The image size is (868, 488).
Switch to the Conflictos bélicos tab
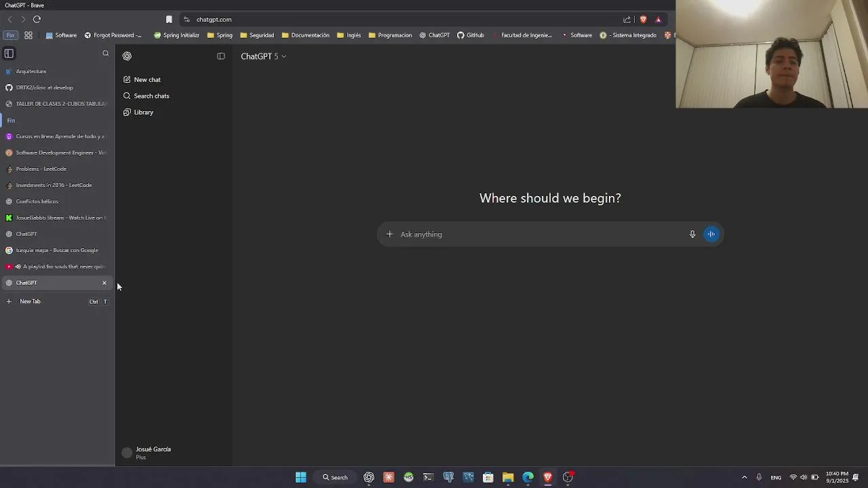coord(57,201)
